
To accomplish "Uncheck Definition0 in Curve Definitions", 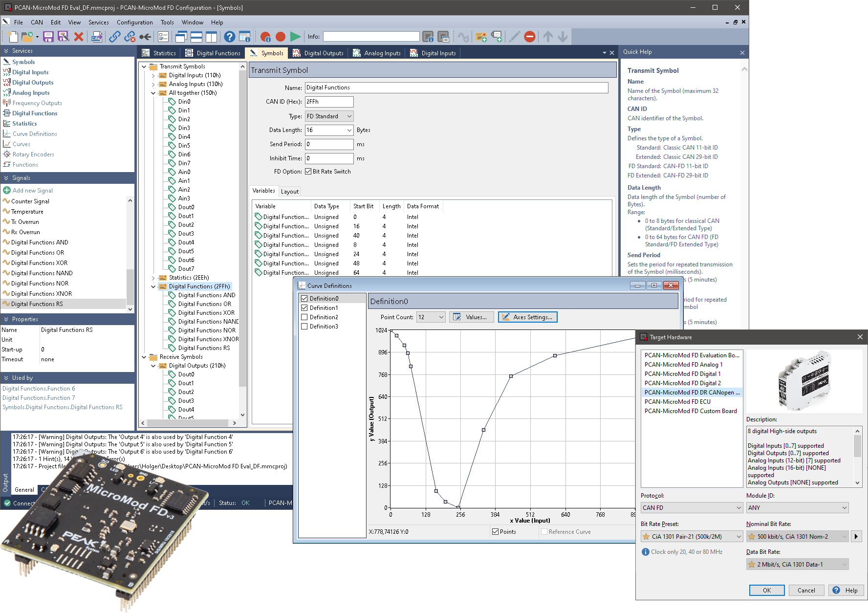I will [304, 299].
